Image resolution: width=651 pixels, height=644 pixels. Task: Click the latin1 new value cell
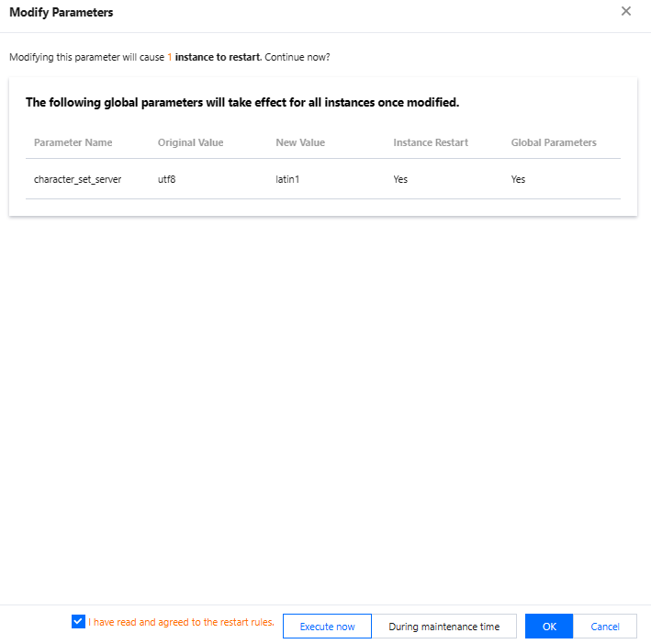[287, 179]
